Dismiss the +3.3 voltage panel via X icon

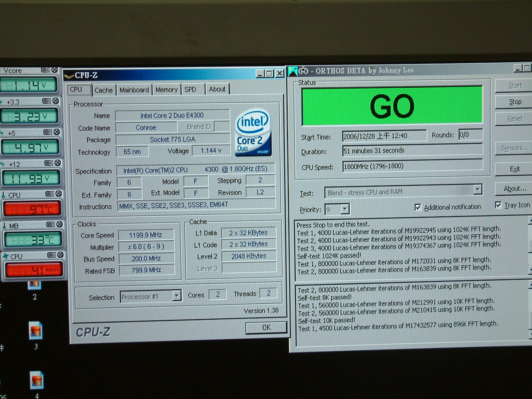pos(56,101)
